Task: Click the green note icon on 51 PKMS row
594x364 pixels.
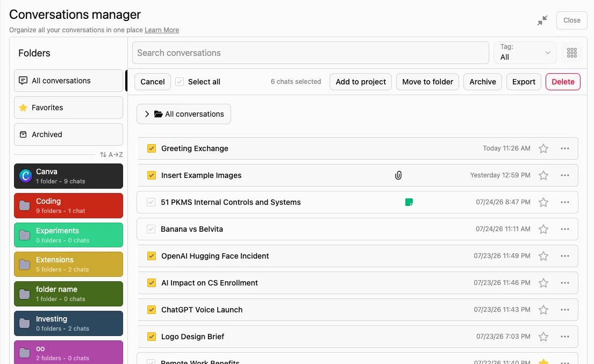Action: (x=409, y=202)
